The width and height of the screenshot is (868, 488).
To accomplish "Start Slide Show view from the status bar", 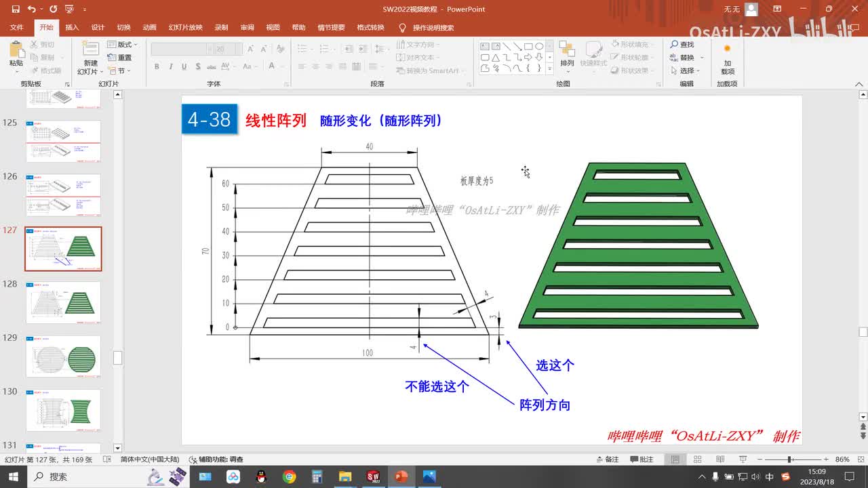I will click(x=743, y=459).
